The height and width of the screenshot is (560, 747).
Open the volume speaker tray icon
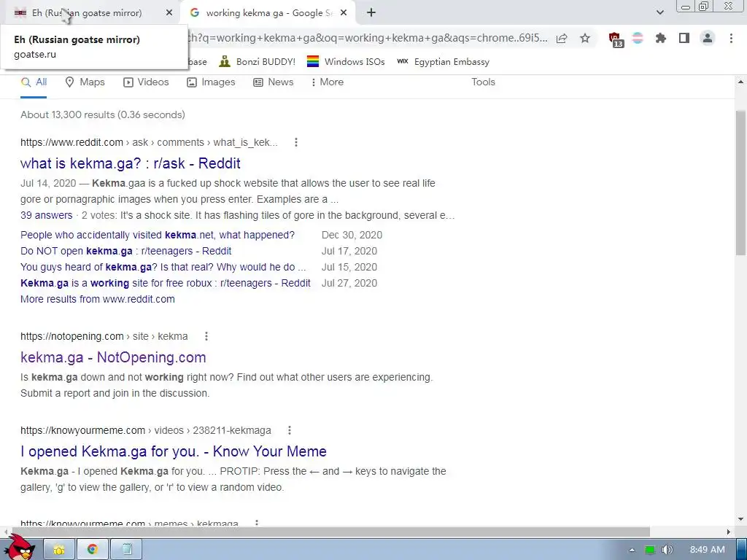667,550
